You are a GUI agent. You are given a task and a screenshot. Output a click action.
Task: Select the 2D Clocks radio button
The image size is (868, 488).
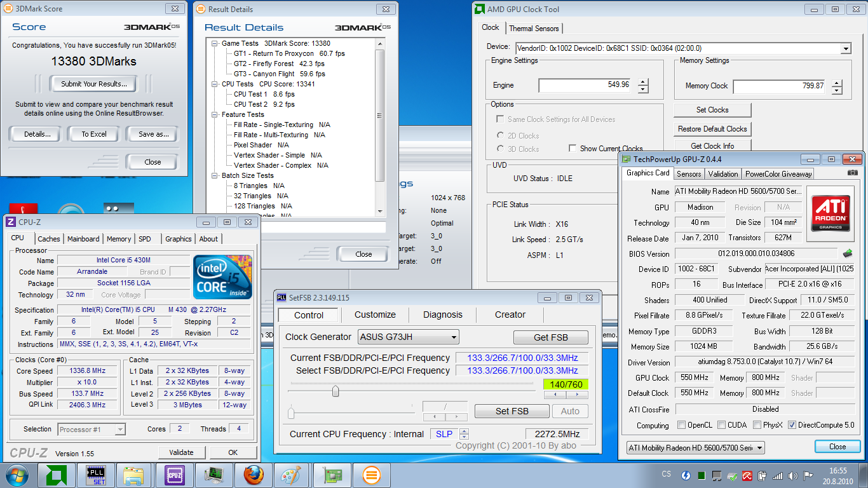click(501, 135)
